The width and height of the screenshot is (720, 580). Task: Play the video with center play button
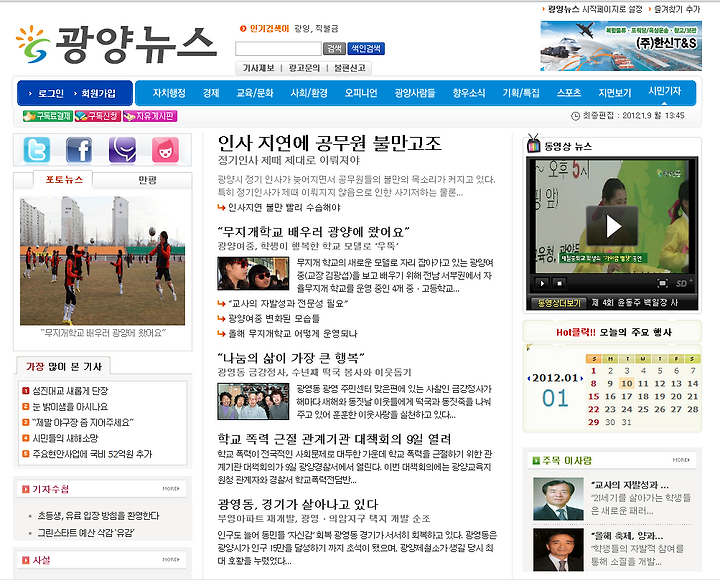(x=612, y=225)
